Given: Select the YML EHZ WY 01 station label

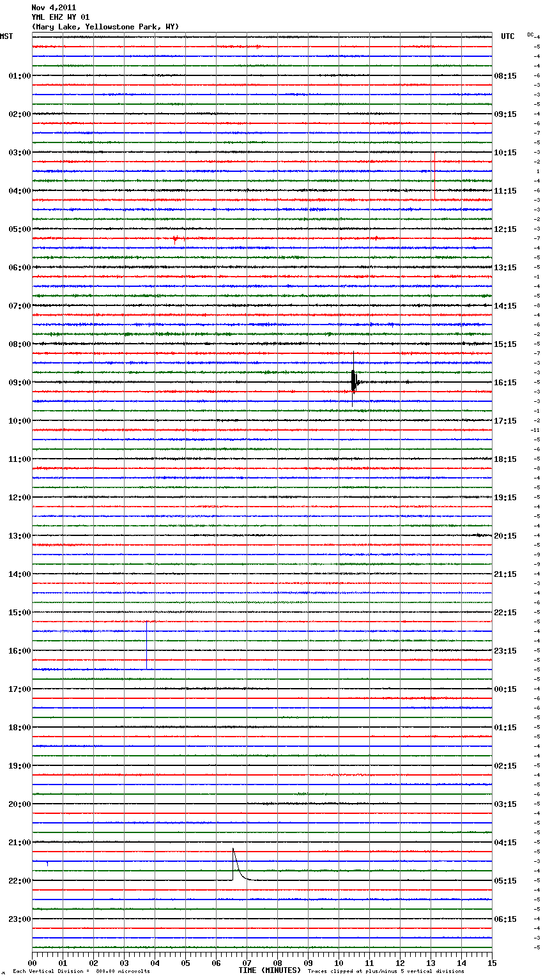Looking at the screenshot, I should pos(61,17).
